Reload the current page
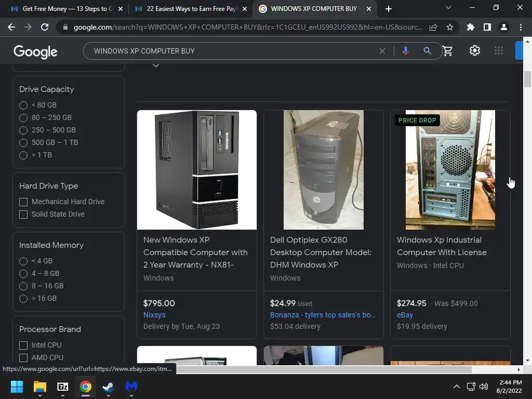Viewport: 532px width, 399px height. (x=45, y=27)
